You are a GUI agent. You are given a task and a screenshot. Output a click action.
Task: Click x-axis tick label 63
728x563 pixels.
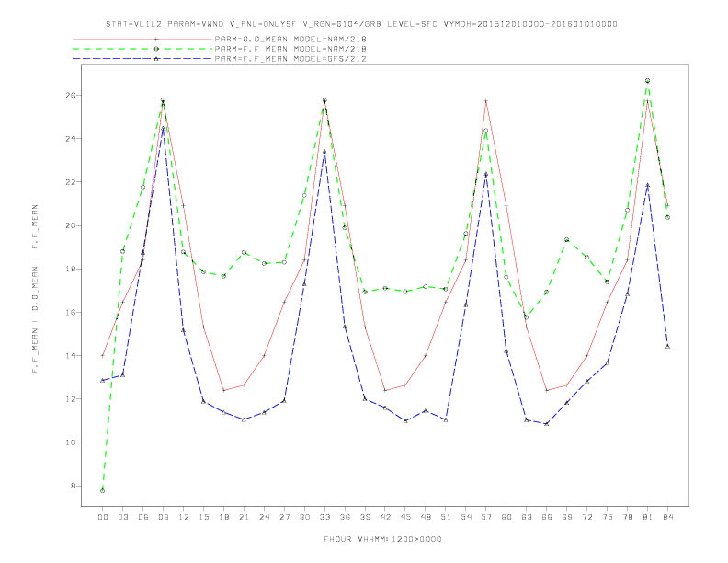click(x=527, y=517)
